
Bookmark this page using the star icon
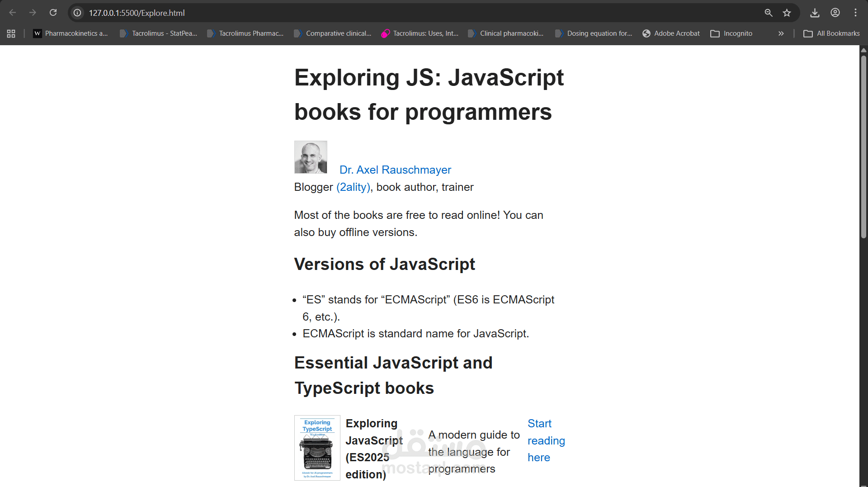787,13
